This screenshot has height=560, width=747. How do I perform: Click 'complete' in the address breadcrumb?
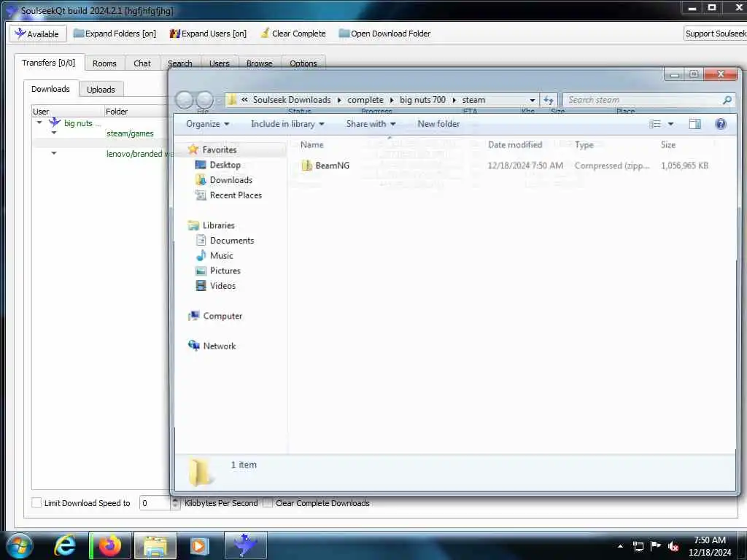click(x=365, y=100)
